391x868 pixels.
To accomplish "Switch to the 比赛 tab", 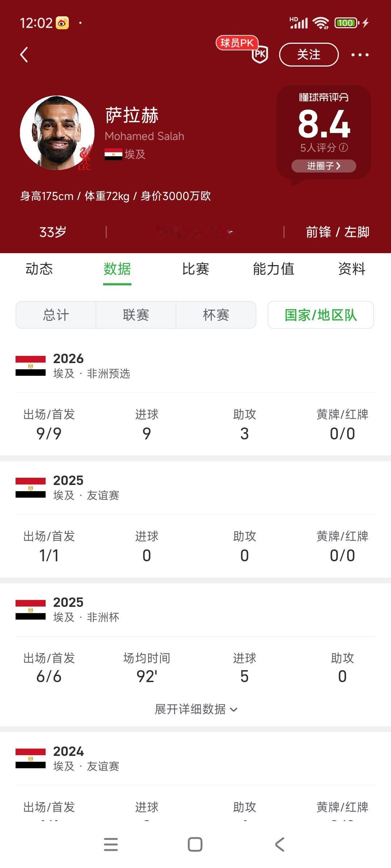I will pyautogui.click(x=195, y=269).
